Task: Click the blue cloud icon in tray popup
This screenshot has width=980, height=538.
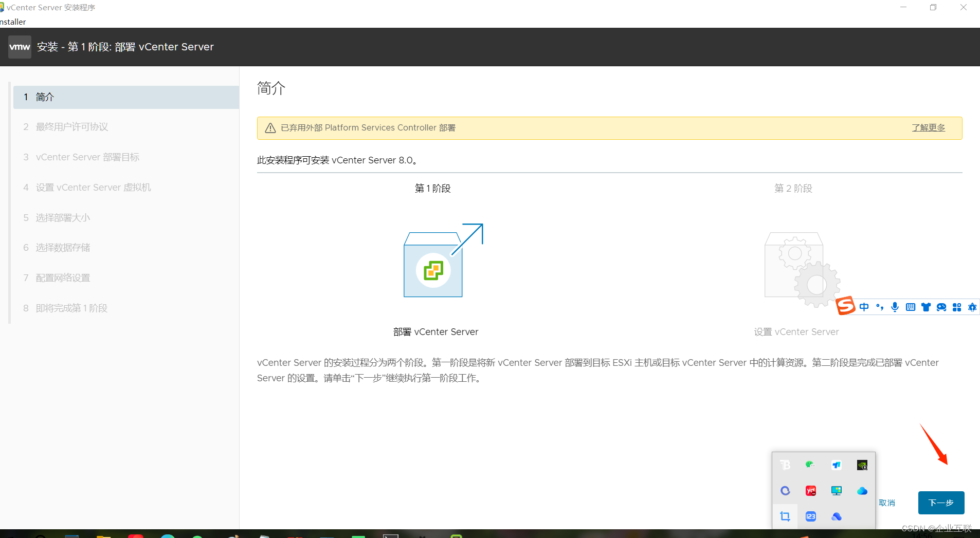Action: point(862,491)
